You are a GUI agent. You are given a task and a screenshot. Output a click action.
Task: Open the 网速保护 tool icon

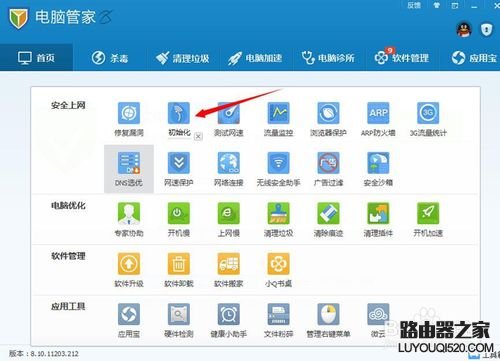click(179, 163)
